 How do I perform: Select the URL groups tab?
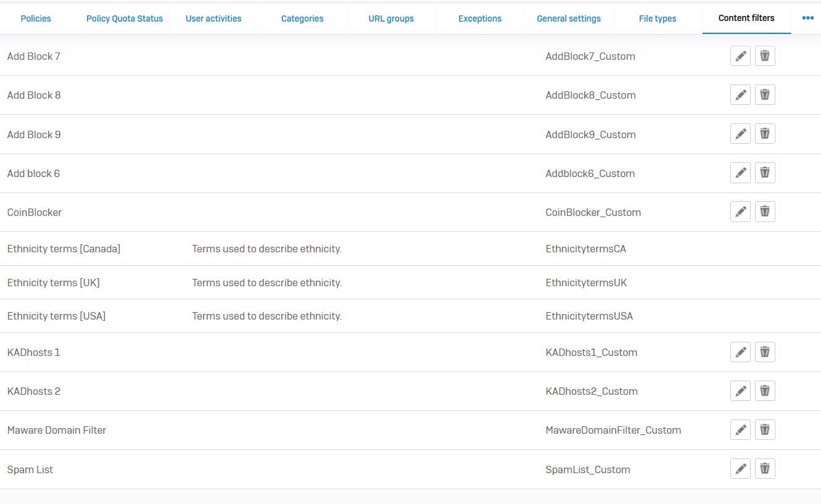pyautogui.click(x=391, y=19)
